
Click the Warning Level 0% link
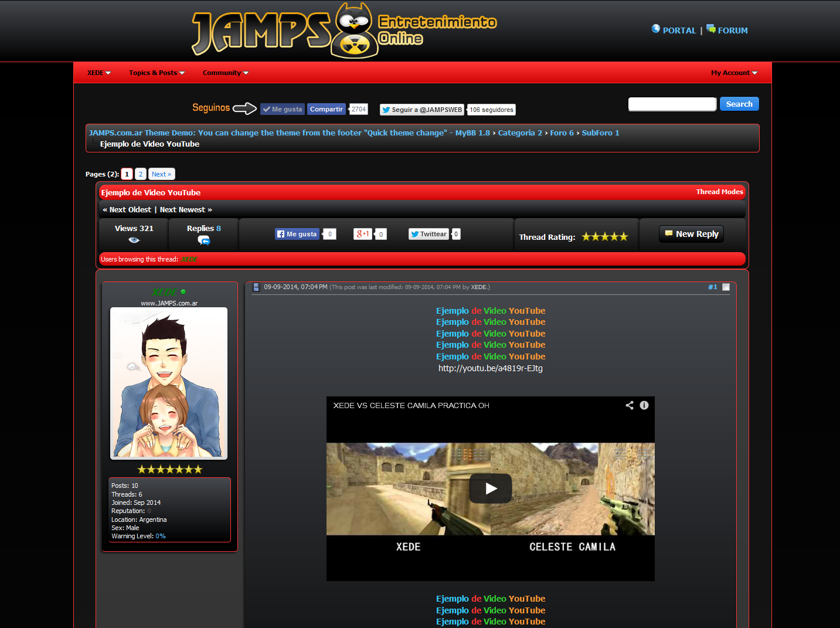(x=161, y=537)
